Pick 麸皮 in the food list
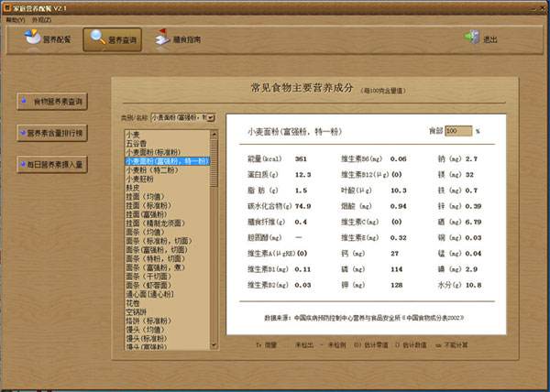 133,187
